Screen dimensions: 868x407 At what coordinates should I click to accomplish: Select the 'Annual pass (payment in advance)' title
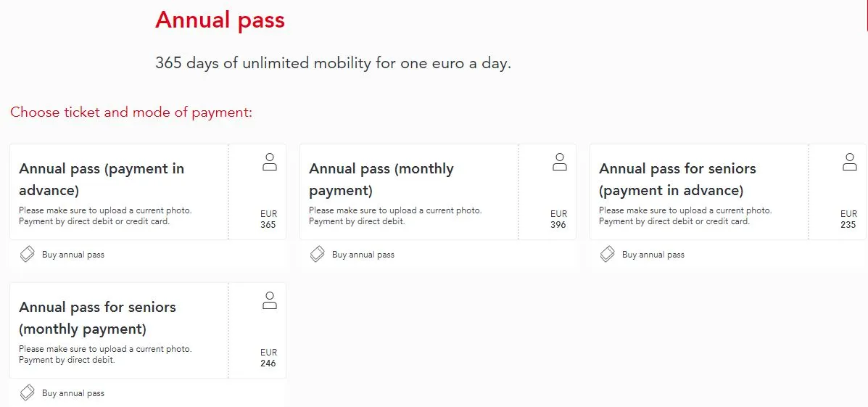(102, 179)
